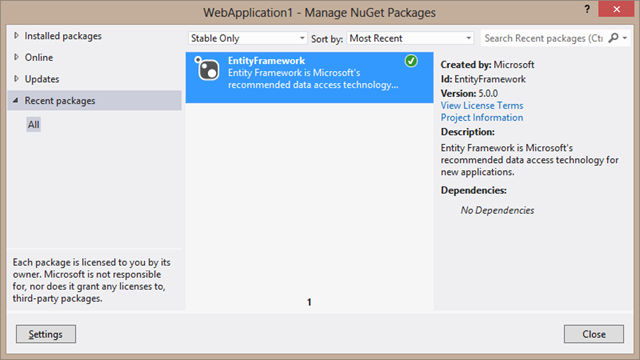Screen dimensions: 640x360
Task: Click the EntityFramework package icon
Action: coord(207,69)
